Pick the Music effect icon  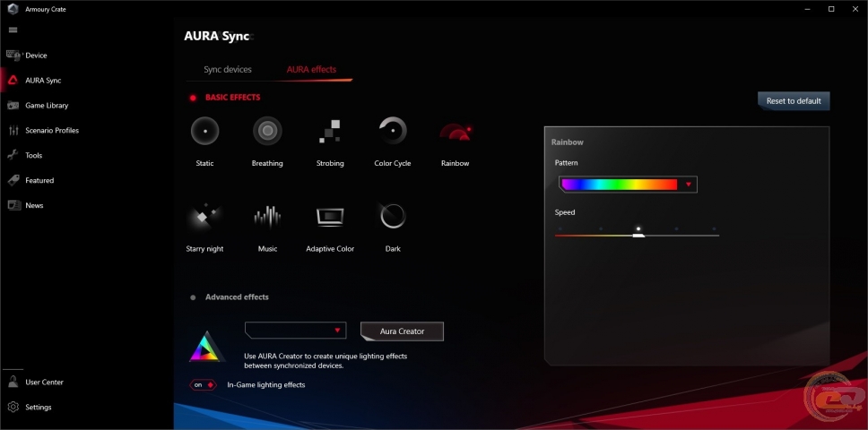[x=267, y=217]
